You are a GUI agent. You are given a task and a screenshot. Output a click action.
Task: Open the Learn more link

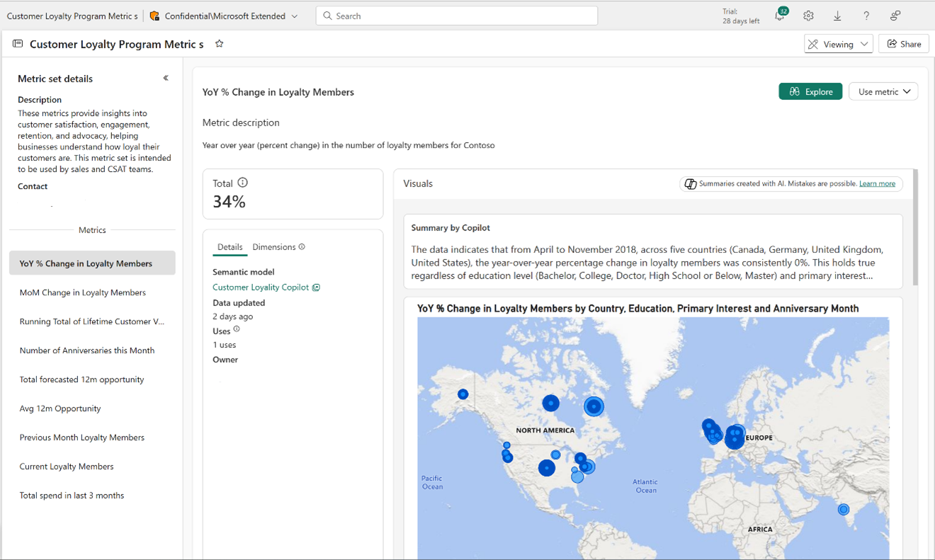tap(877, 183)
